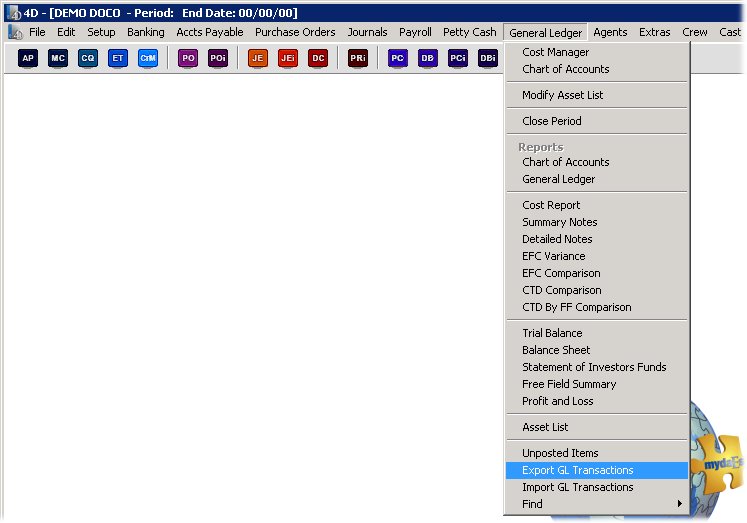The height and width of the screenshot is (523, 747).
Task: Click the 4D application icon beside File
Action: tap(15, 32)
